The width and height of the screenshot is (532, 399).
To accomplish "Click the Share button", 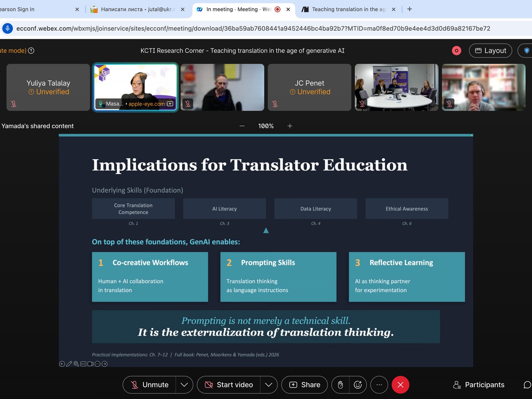I will tap(304, 385).
